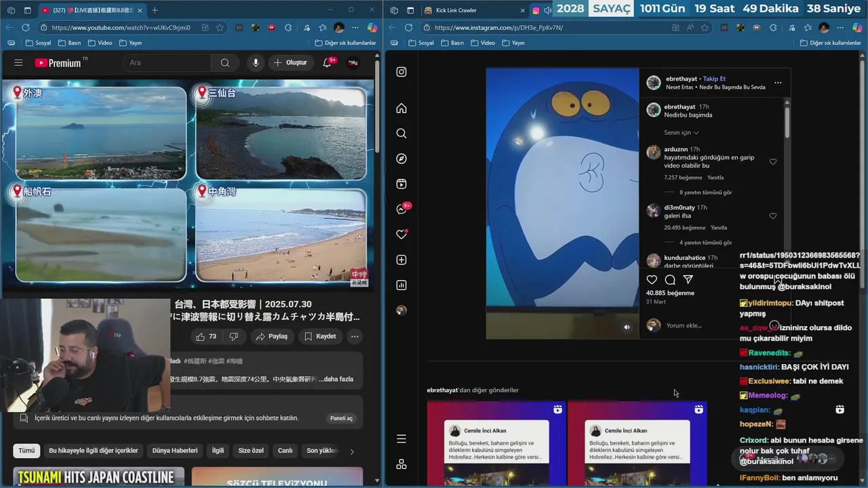
Task: Open the YouTube guide hamburger menu
Action: pos(18,62)
